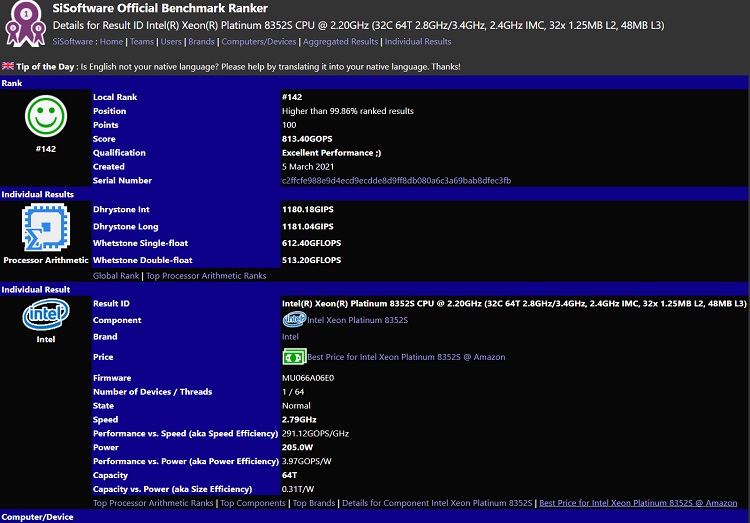
Task: Select the 1180.18GIPS Dhrystone Int value
Action: tap(308, 209)
